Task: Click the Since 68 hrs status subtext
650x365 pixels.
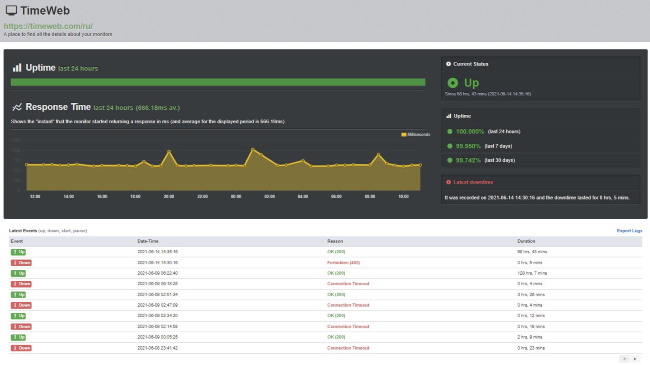Action: [x=488, y=94]
